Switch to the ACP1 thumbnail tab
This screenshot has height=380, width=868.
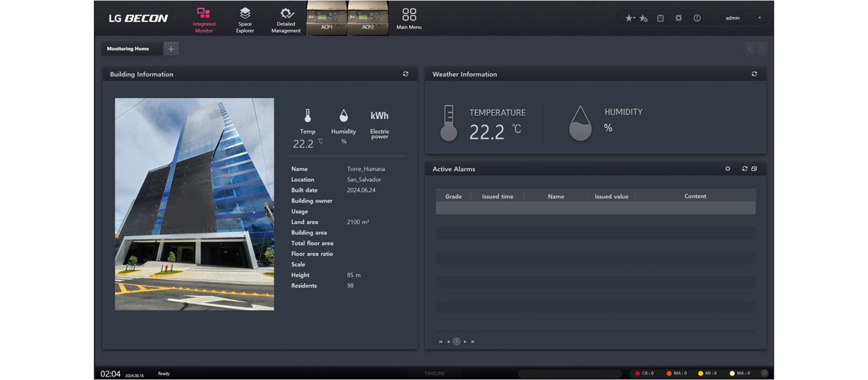tap(327, 18)
